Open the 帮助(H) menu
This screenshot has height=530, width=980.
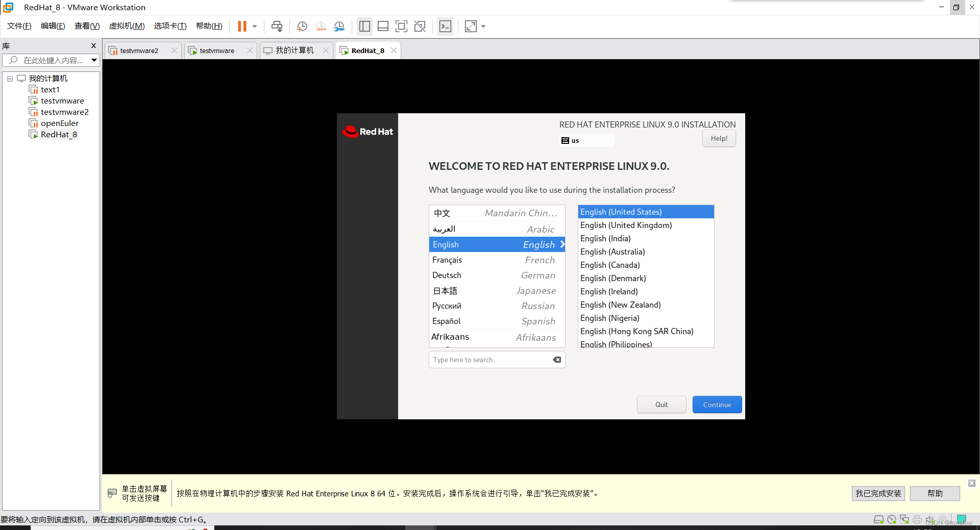click(209, 26)
